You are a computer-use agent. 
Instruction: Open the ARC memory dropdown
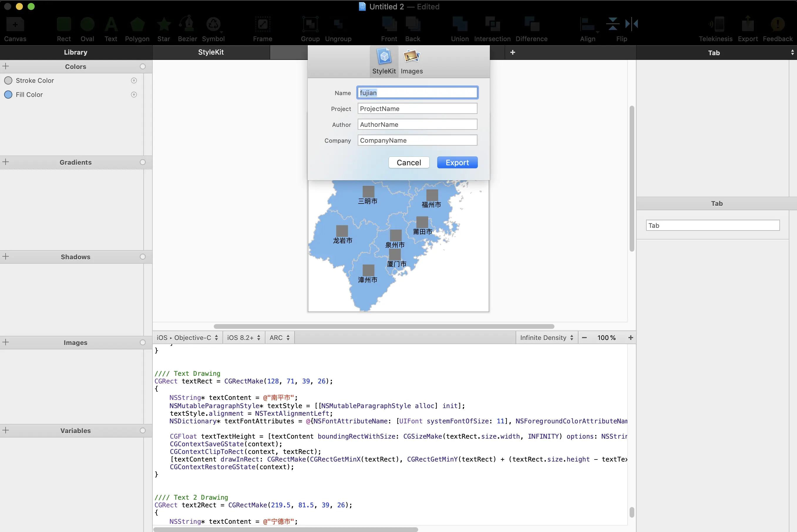(x=279, y=338)
